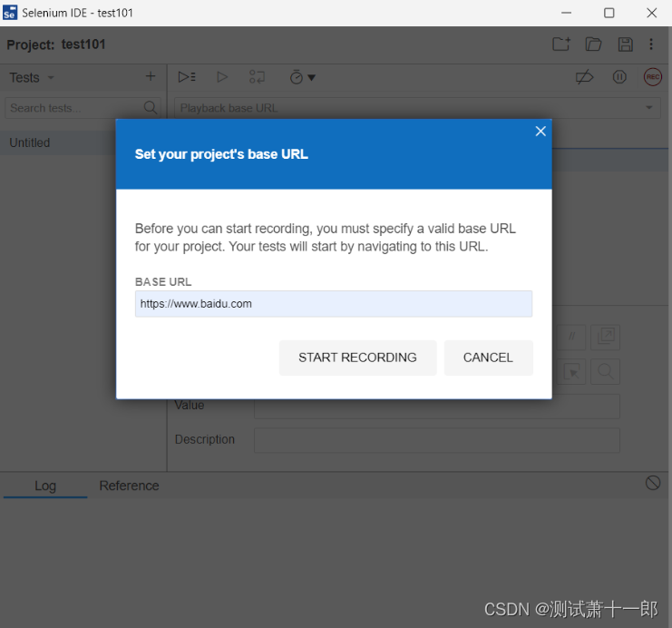Screen dimensions: 672x628
Task: Select target in page icon
Action: coord(571,371)
